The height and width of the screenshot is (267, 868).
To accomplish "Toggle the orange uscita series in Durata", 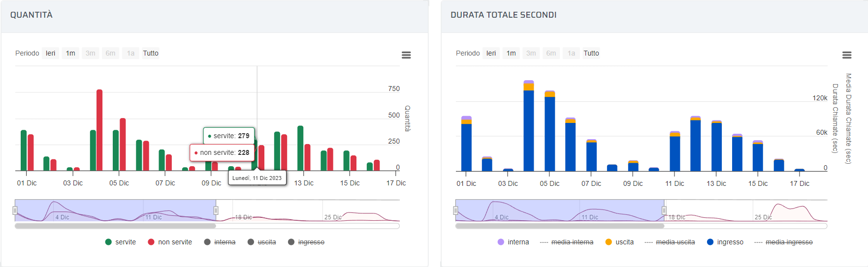I will [619, 242].
